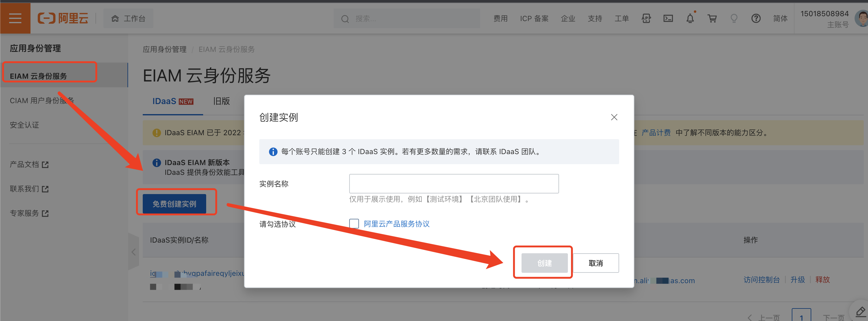Tick the 阿里云产品服务协议 checkbox

(354, 224)
